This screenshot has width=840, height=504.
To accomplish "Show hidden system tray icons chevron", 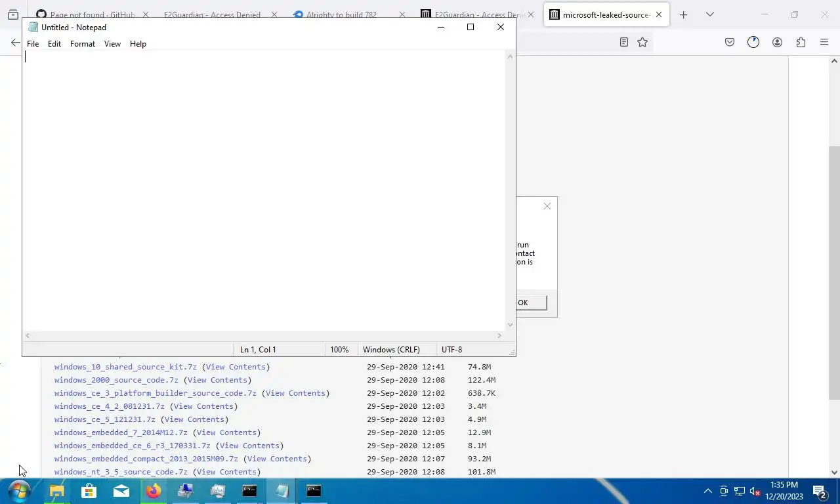I will tap(707, 491).
